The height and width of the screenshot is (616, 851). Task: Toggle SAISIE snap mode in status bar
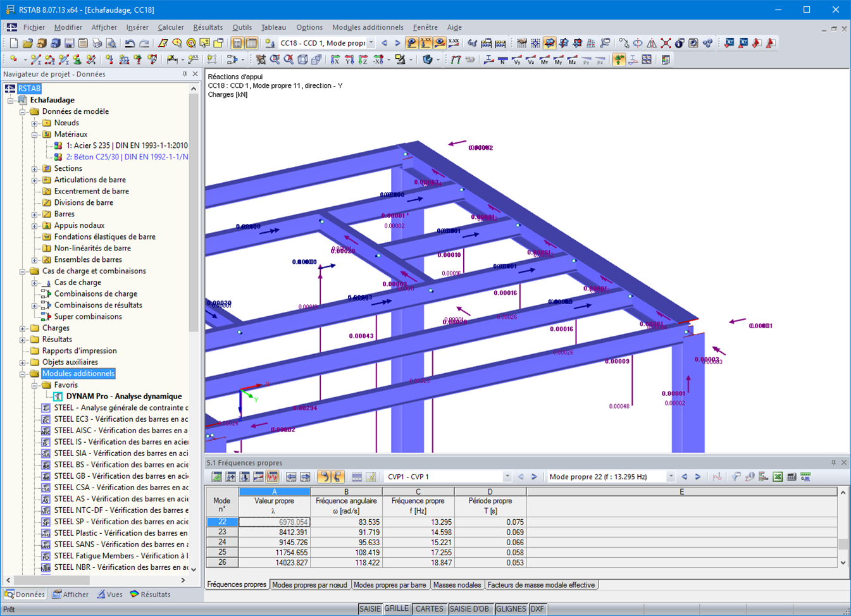click(370, 609)
